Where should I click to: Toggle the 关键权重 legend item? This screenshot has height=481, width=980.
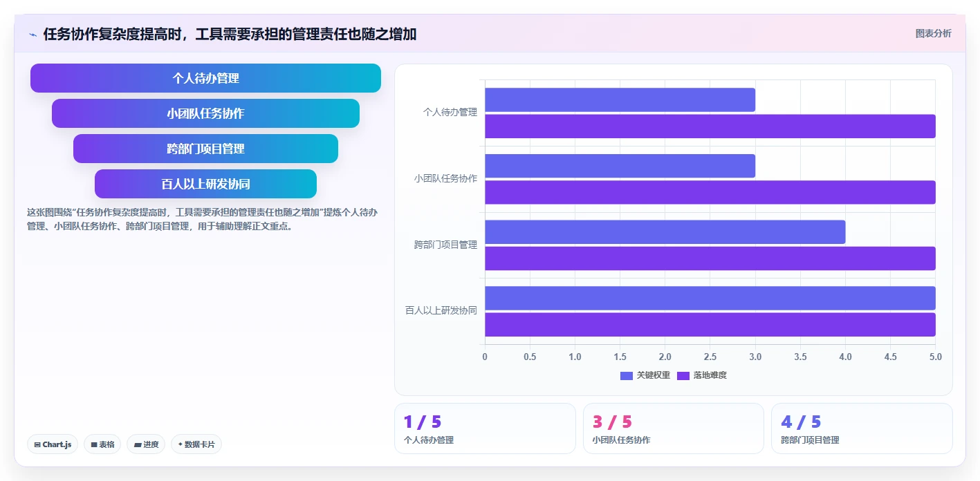(645, 375)
